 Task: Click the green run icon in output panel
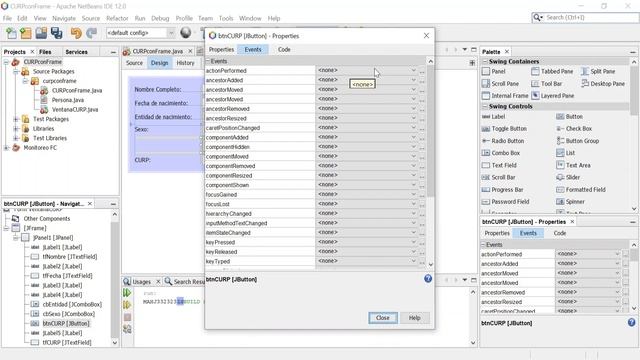click(127, 293)
